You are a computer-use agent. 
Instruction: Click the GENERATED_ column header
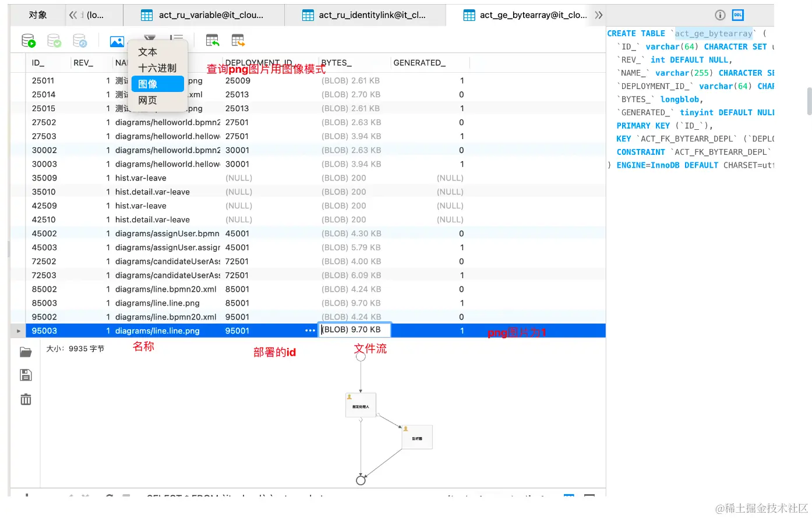pyautogui.click(x=430, y=63)
